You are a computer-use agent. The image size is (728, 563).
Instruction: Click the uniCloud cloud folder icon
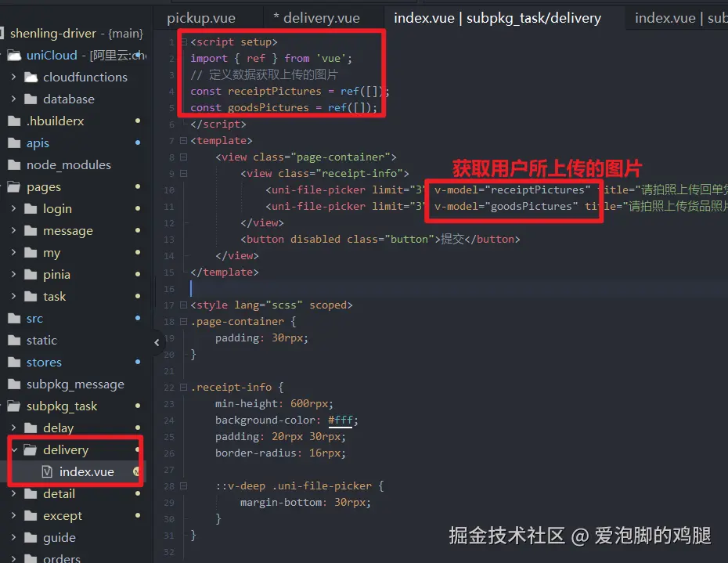pos(14,56)
